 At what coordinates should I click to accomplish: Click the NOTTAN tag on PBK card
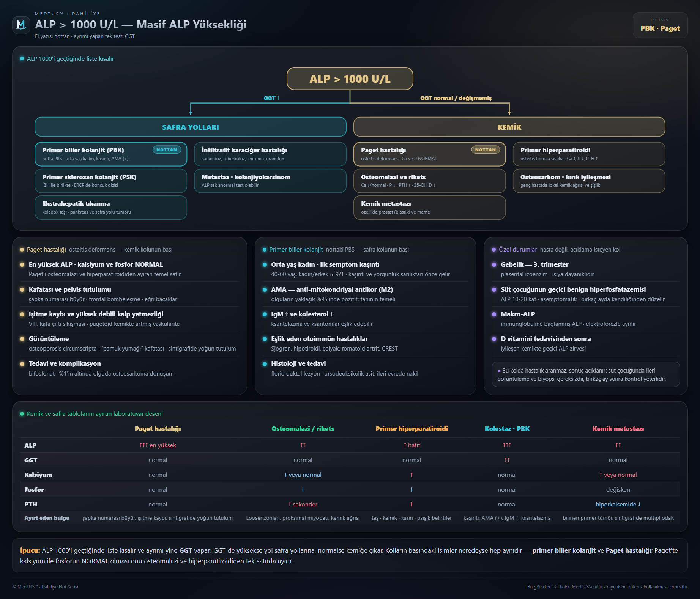tap(167, 150)
